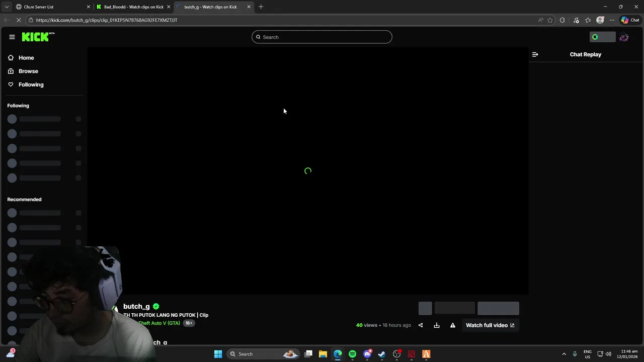Image resolution: width=644 pixels, height=362 pixels.
Task: Open clock and date 11:46 am
Action: click(x=626, y=354)
